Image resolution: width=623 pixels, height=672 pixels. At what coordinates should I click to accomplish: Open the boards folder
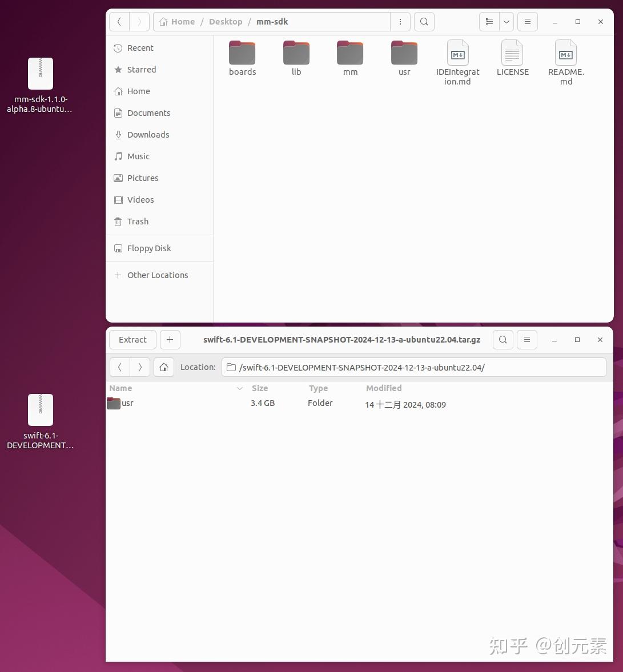(x=242, y=58)
